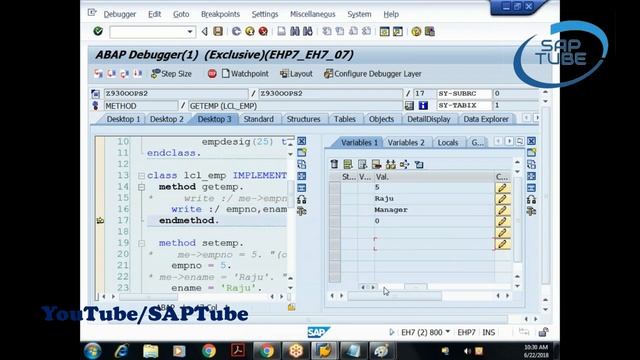Screen dimensions: 640x360
Task: Open Internet Explorer from the taskbar
Action: tap(121, 351)
